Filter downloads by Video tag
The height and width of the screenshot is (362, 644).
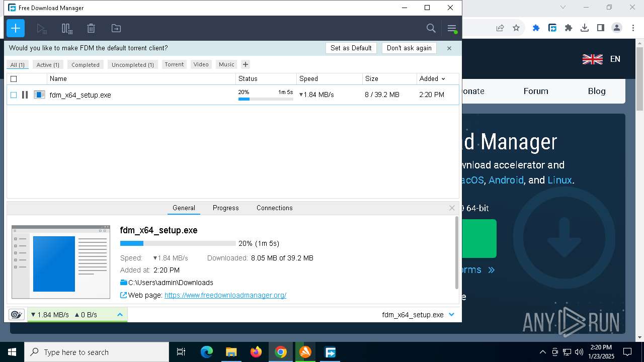pos(201,64)
